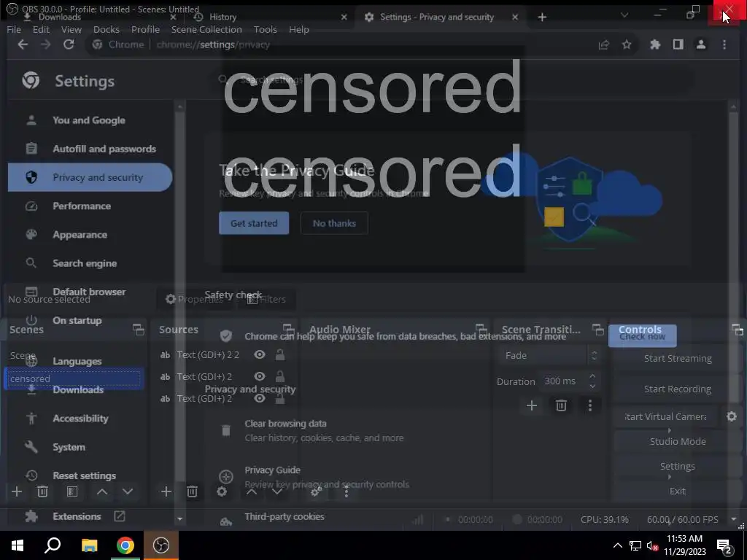
Task: Click the Start Recording button
Action: 678,389
